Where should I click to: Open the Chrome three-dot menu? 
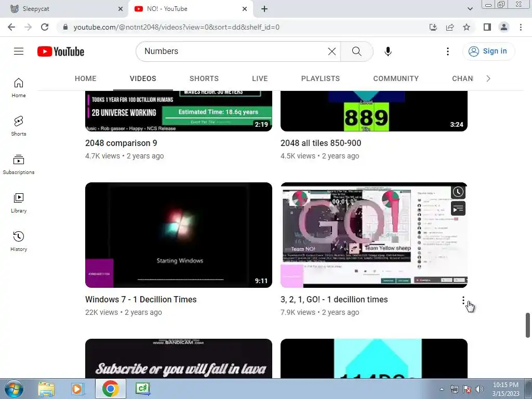(521, 27)
